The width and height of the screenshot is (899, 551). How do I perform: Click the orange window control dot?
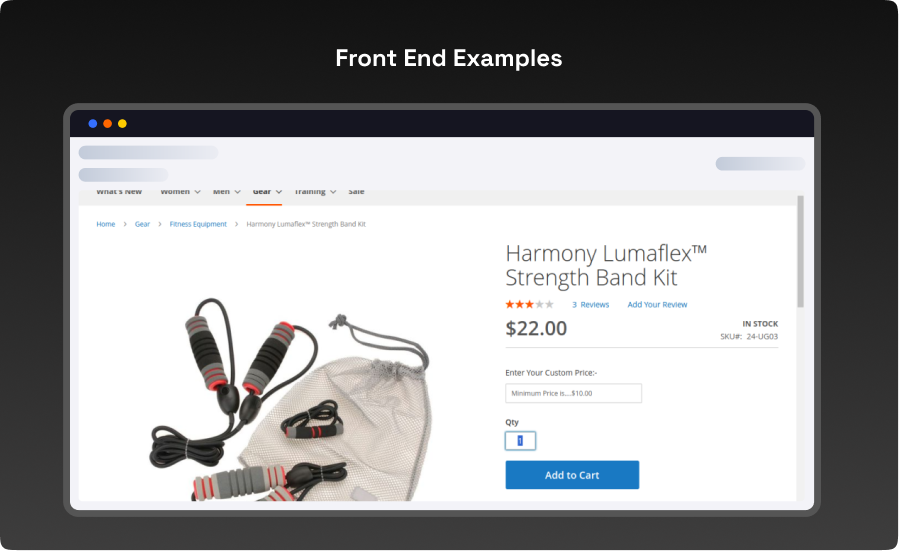click(107, 123)
